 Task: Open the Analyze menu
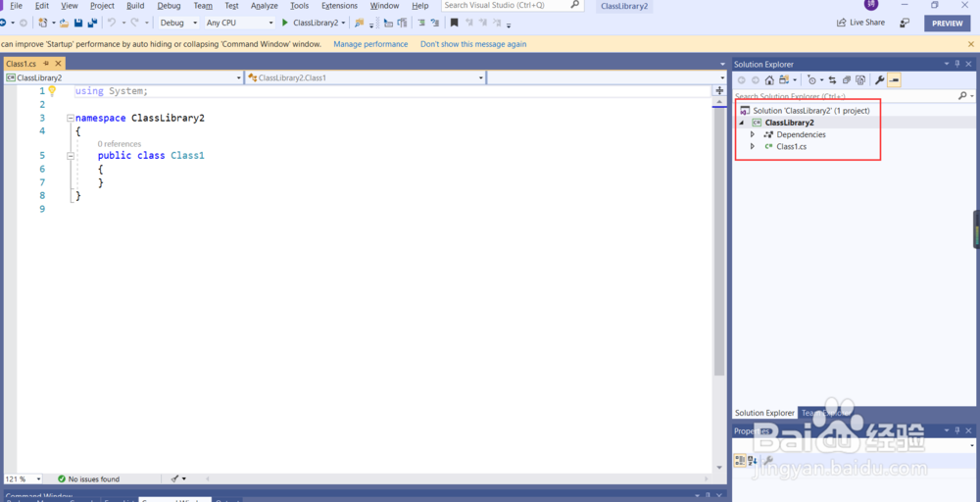coord(264,6)
